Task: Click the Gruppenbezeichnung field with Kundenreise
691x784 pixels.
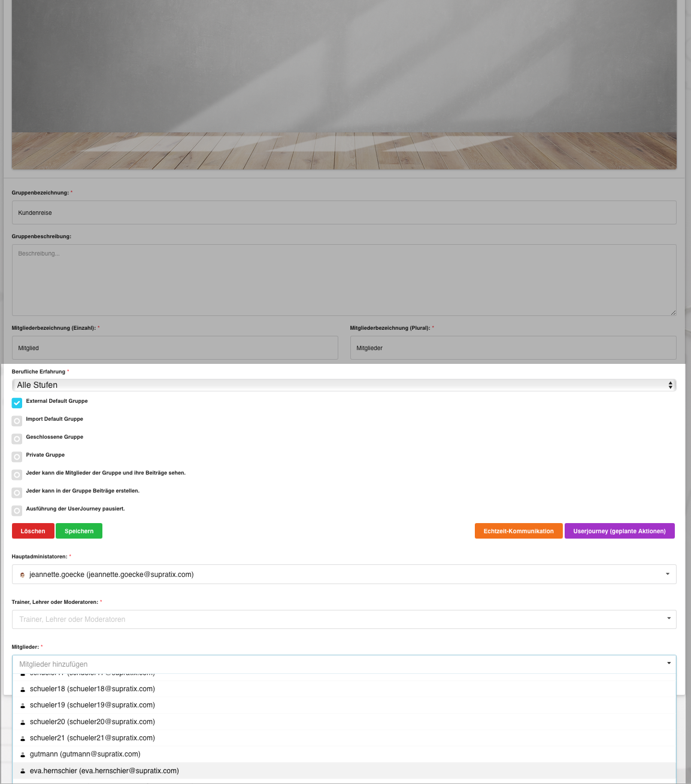Action: 344,212
